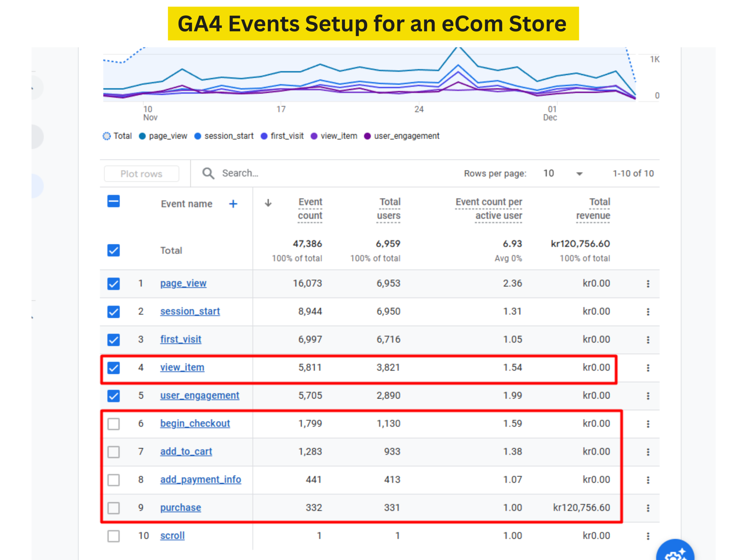Viewport: 747px width, 560px height.
Task: Click the plus icon beside Event name
Action: [x=233, y=204]
